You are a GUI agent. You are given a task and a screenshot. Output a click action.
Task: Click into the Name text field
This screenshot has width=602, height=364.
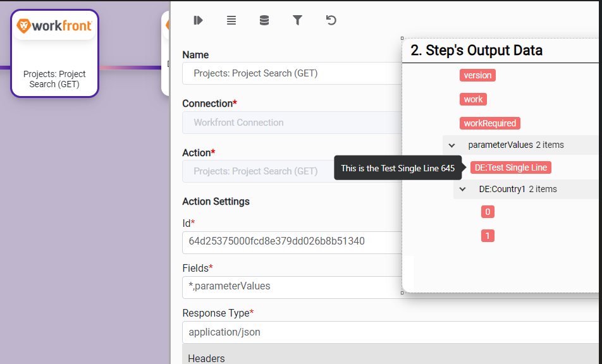click(x=292, y=73)
